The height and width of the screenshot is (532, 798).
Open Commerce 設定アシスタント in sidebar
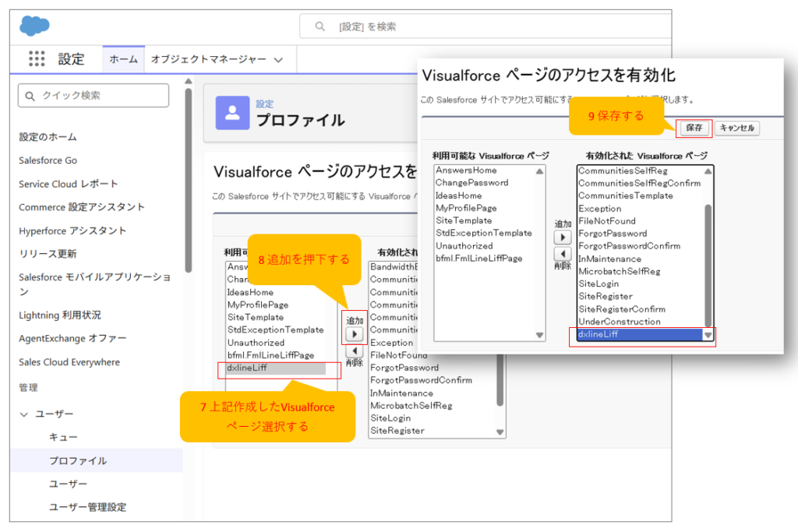[x=81, y=207]
